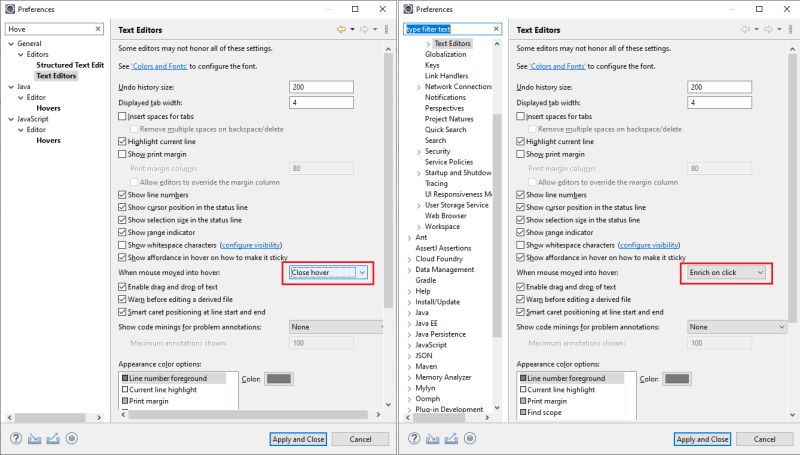Click Cancel in right window
Image resolution: width=800 pixels, height=455 pixels.
(764, 439)
